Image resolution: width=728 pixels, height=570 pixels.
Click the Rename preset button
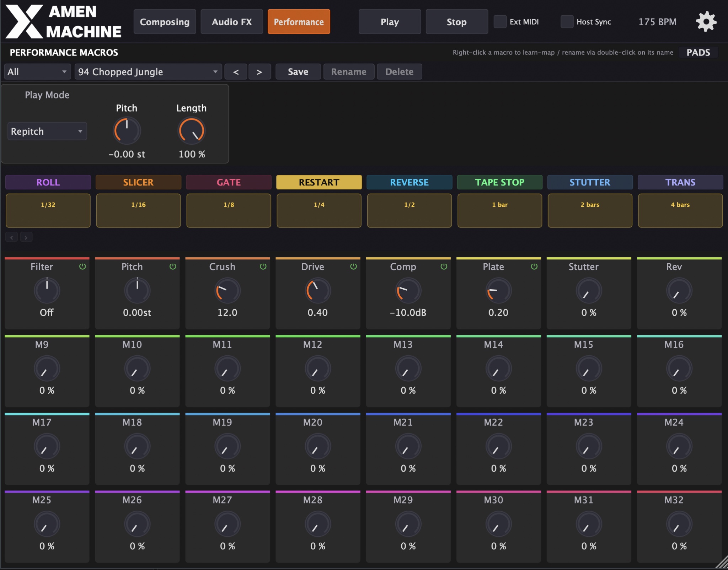pyautogui.click(x=349, y=72)
